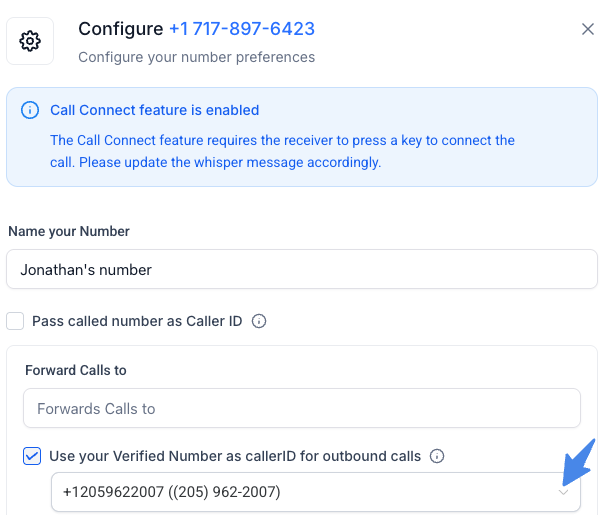Click the Call Connect whisper message description text

[x=282, y=151]
